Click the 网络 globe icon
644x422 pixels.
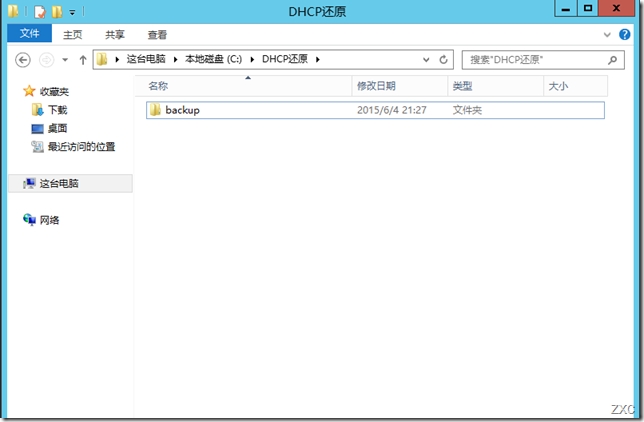click(x=29, y=220)
